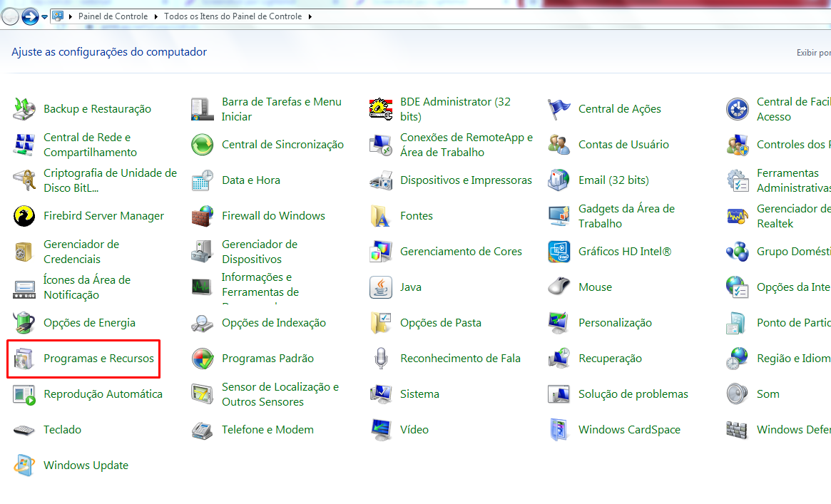Open the Solução de problemas link

point(633,394)
